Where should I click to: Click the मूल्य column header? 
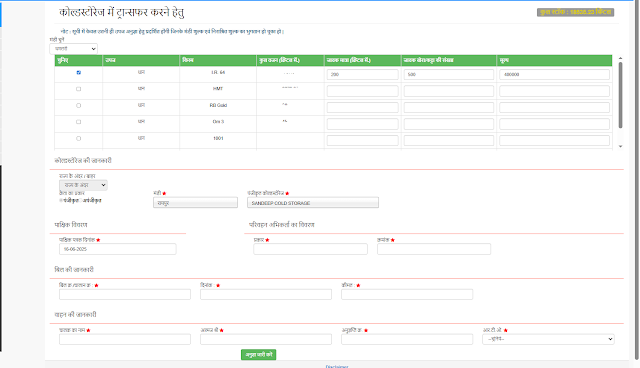point(554,60)
